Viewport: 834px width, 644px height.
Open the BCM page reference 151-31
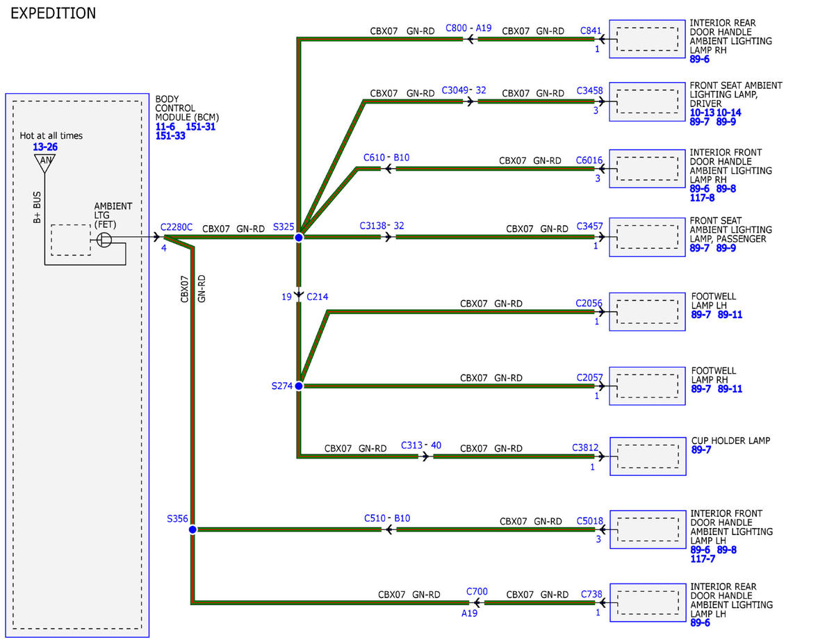tap(201, 126)
